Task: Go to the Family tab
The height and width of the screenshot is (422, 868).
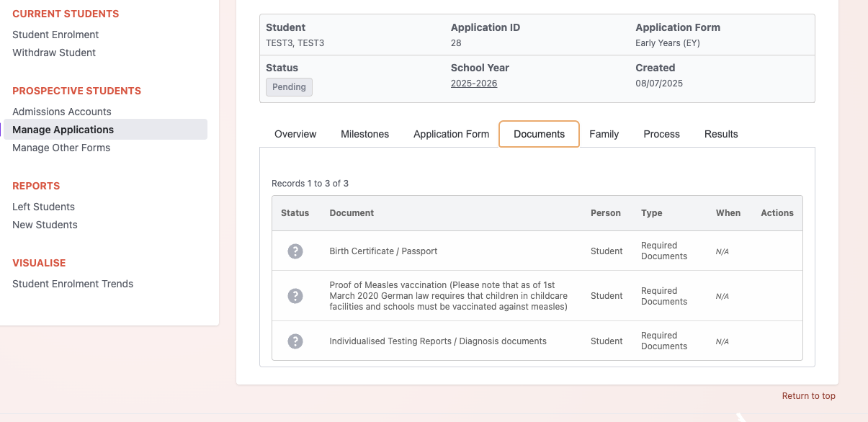Action: click(604, 134)
